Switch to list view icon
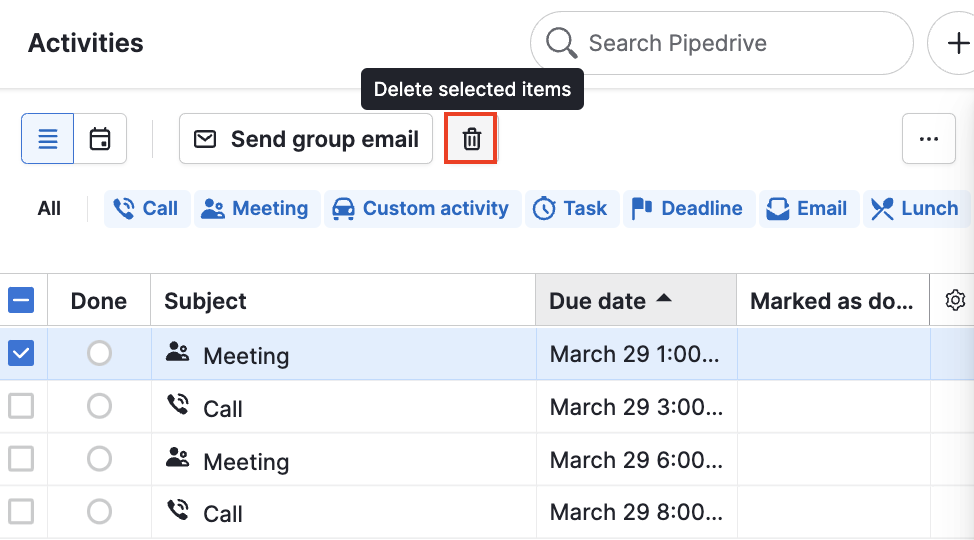The height and width of the screenshot is (540, 974). pyautogui.click(x=48, y=139)
